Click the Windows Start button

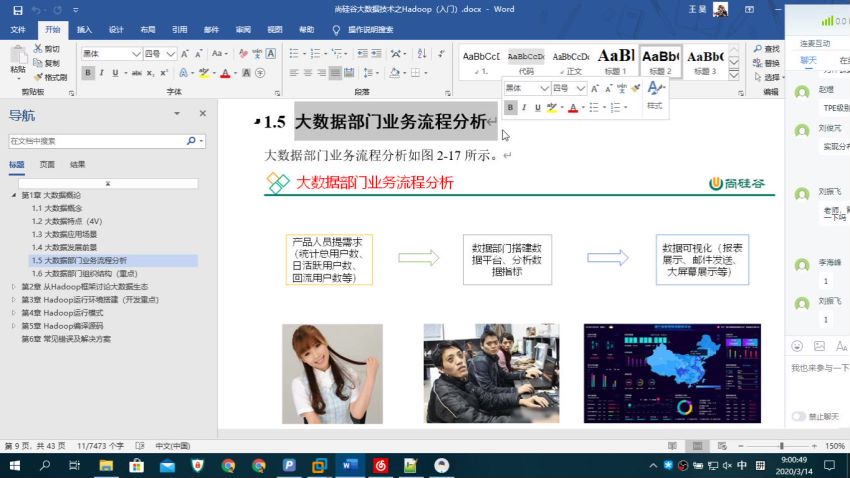(15, 466)
